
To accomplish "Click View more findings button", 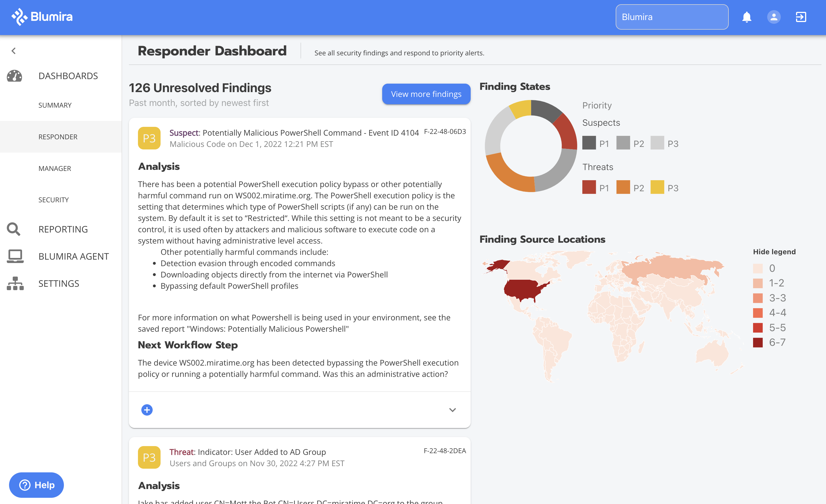I will click(x=426, y=94).
